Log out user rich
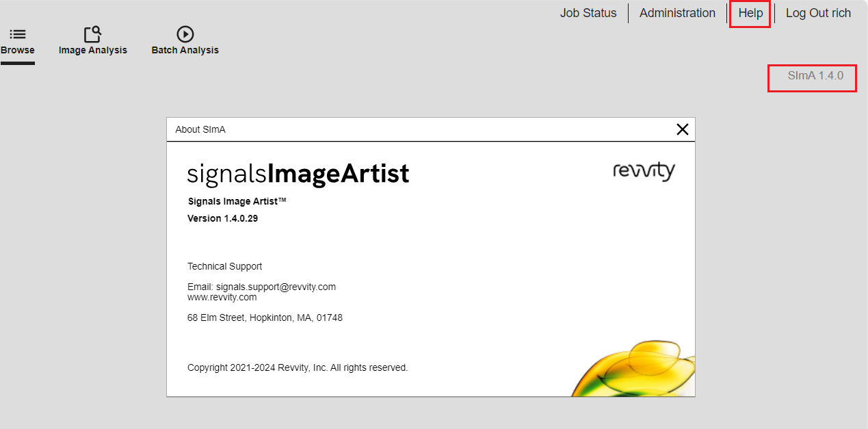This screenshot has width=868, height=429. click(818, 13)
